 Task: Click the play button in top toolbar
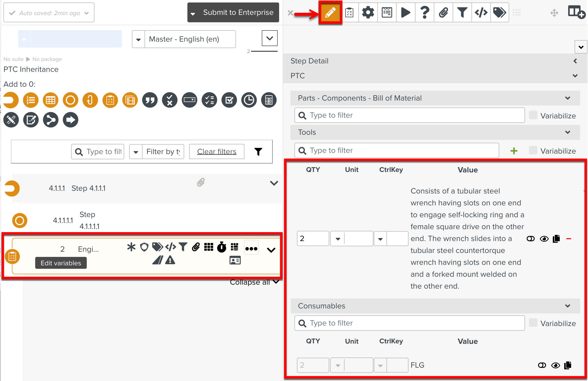[x=406, y=12]
